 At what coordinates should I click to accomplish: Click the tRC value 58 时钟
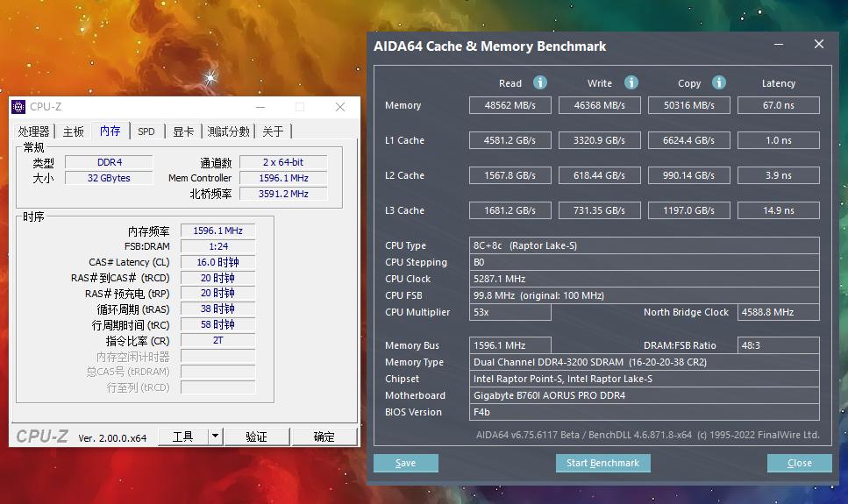218,324
